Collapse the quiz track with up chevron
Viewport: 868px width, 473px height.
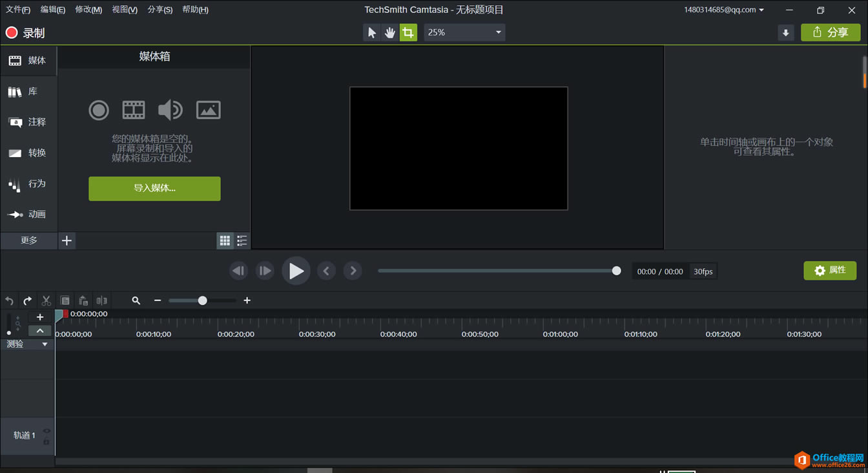(40, 331)
